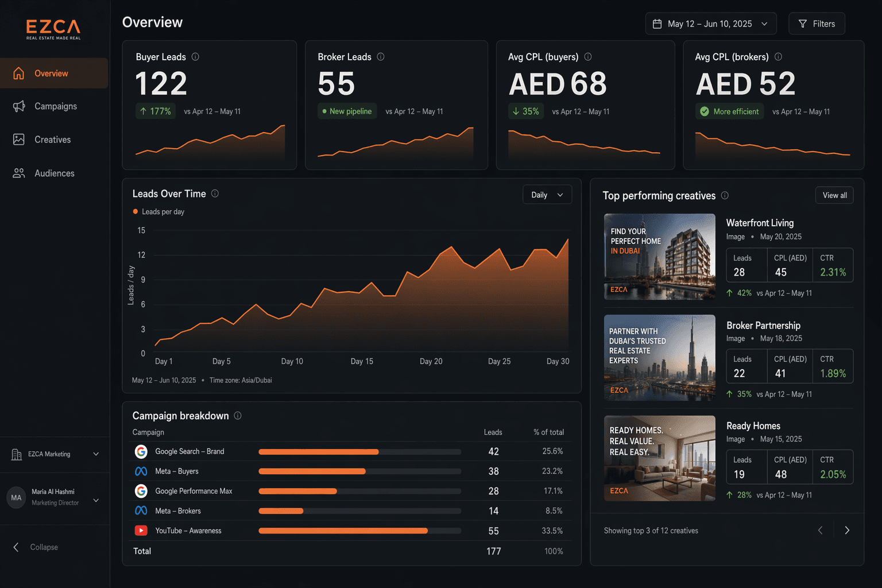Click the Top performing creatives info icon
882x588 pixels.
[x=726, y=196]
